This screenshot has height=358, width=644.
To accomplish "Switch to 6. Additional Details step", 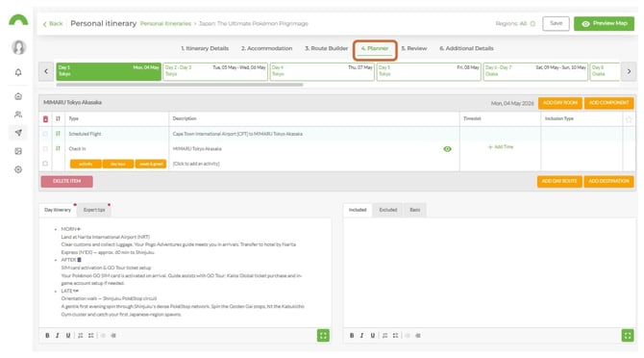I will coord(466,48).
